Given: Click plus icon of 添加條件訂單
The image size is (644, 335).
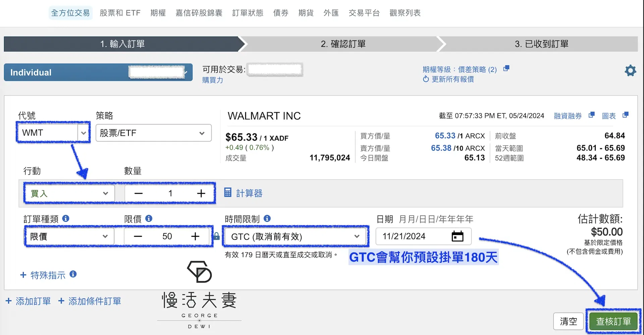Looking at the screenshot, I should 61,301.
